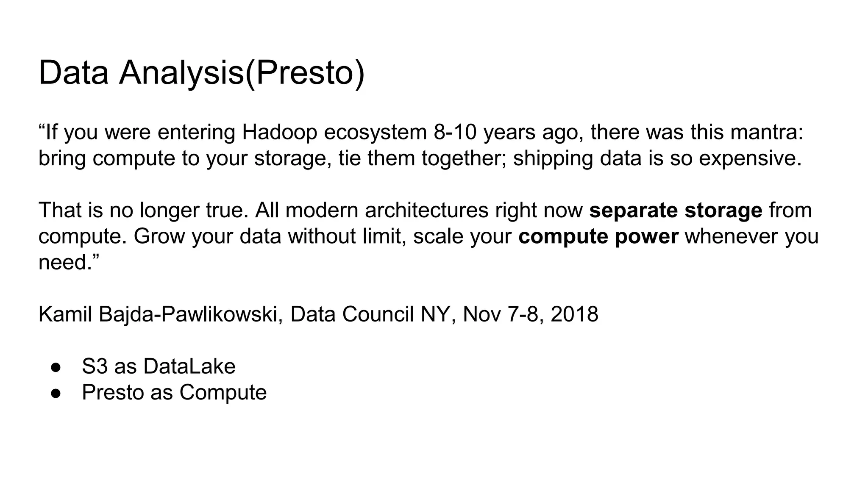Click the closing word 'need.”' of the quote

[68, 263]
